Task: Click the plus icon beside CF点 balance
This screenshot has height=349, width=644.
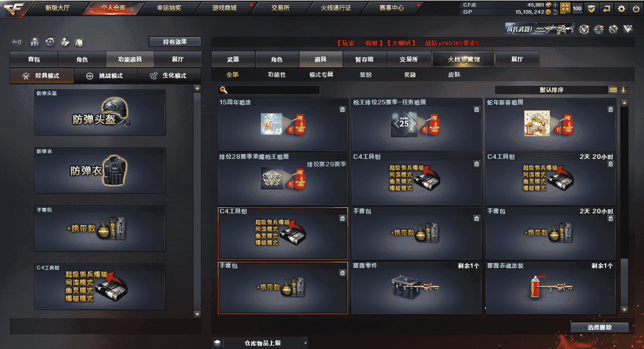Action: [555, 5]
